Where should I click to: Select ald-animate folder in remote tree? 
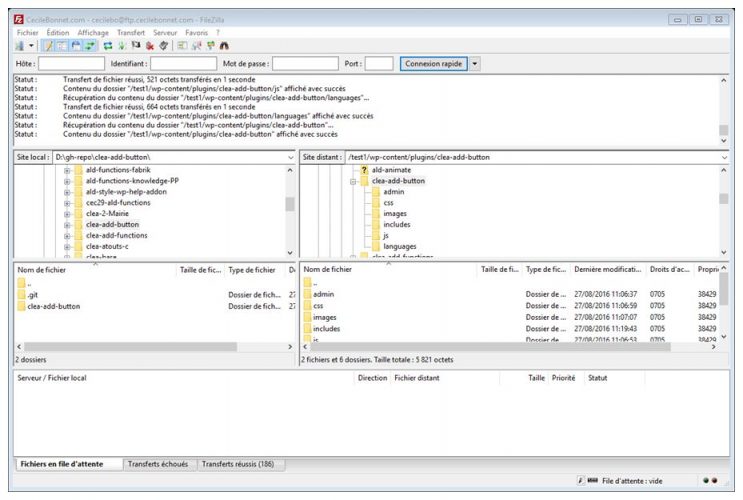click(391, 170)
